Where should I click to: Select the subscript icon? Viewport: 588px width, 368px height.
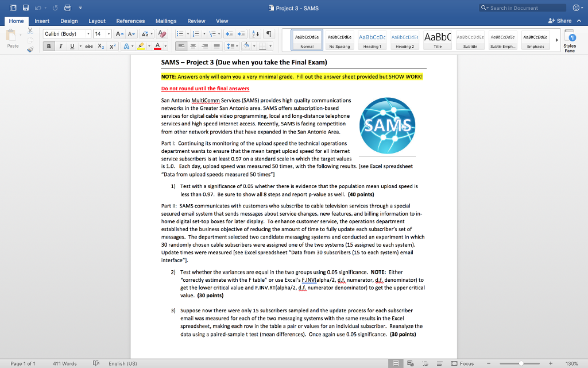(100, 46)
